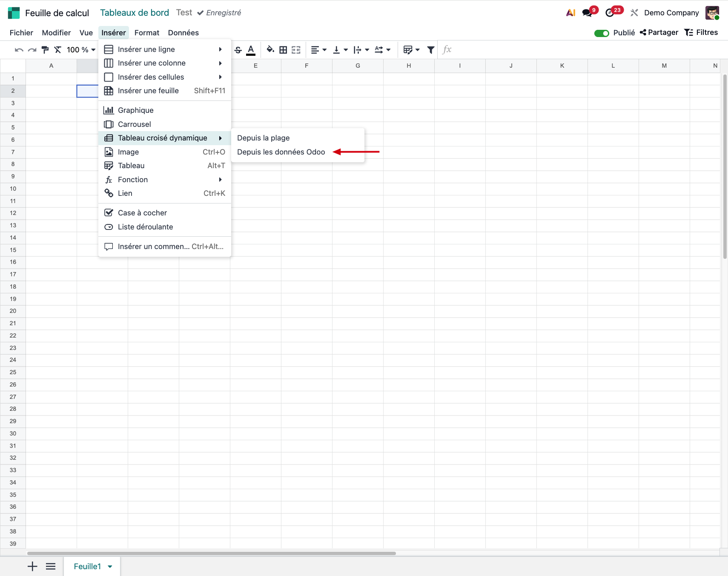
Task: Choose Depuis les données Odoo
Action: click(281, 152)
